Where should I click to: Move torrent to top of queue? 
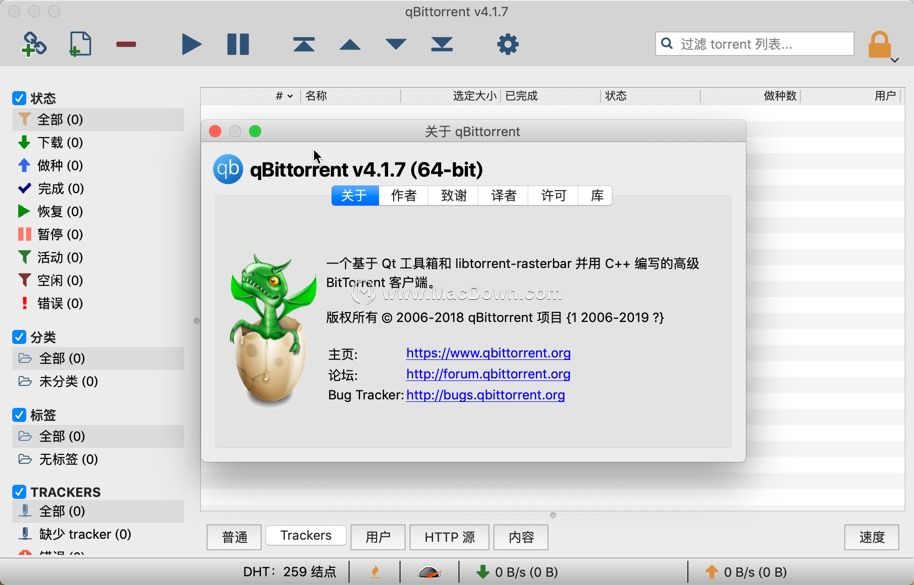point(304,44)
